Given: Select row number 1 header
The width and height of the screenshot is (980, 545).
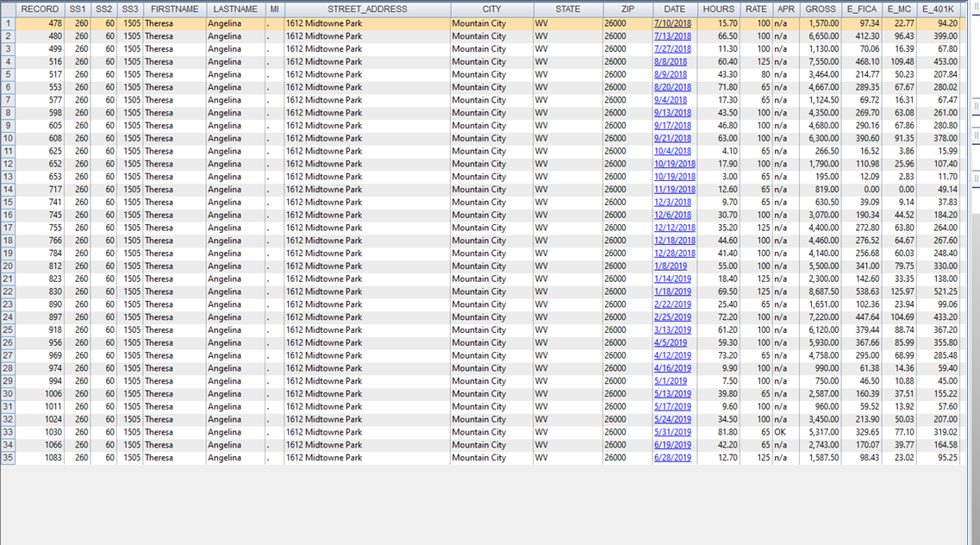Looking at the screenshot, I should (8, 23).
